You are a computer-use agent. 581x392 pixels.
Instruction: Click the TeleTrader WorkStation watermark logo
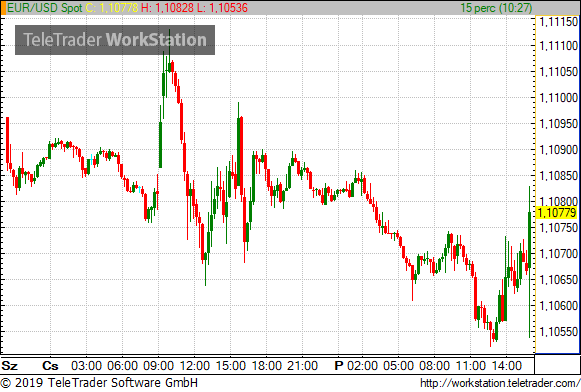tap(115, 40)
